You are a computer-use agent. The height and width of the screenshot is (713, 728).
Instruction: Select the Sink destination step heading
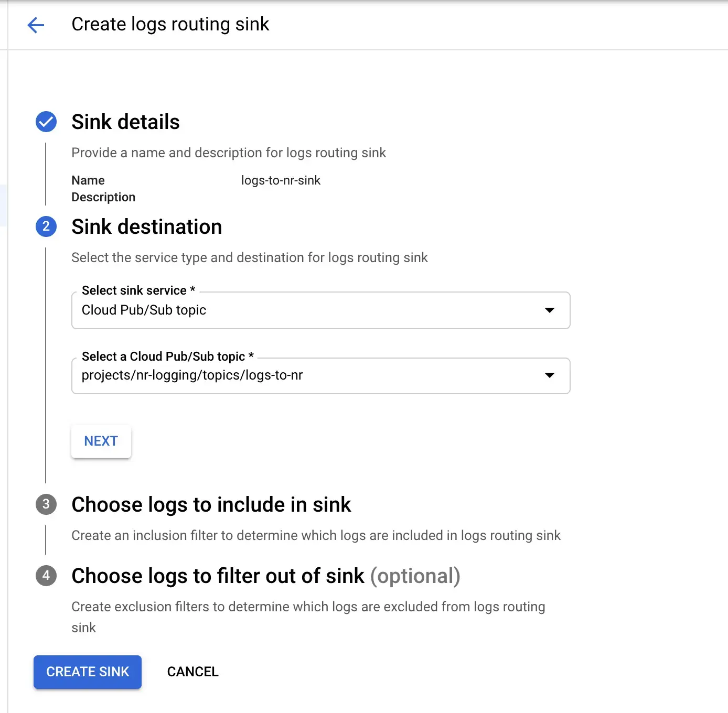(146, 227)
